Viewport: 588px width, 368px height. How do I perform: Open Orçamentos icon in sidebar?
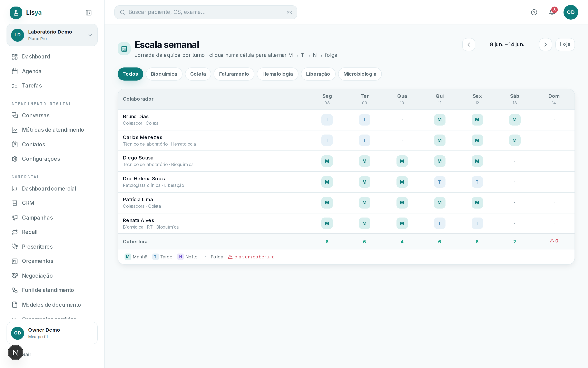pyautogui.click(x=14, y=261)
